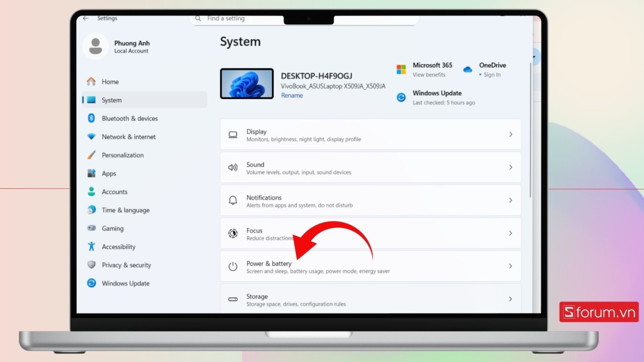Image resolution: width=644 pixels, height=362 pixels.
Task: Click the Find a setting search box
Action: tap(304, 19)
